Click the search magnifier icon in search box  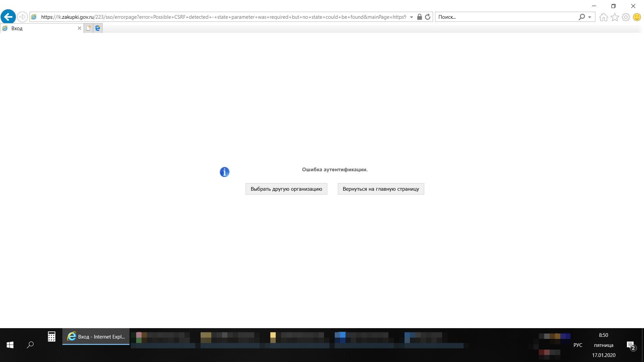tap(582, 17)
